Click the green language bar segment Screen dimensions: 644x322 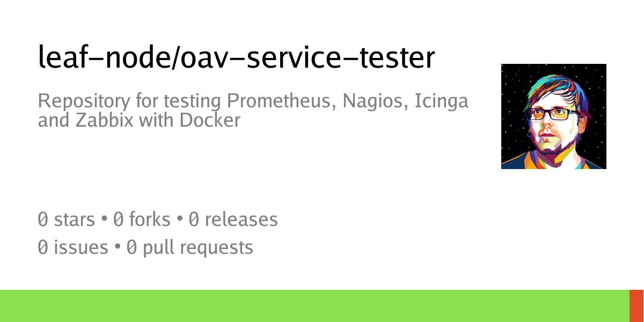314,306
